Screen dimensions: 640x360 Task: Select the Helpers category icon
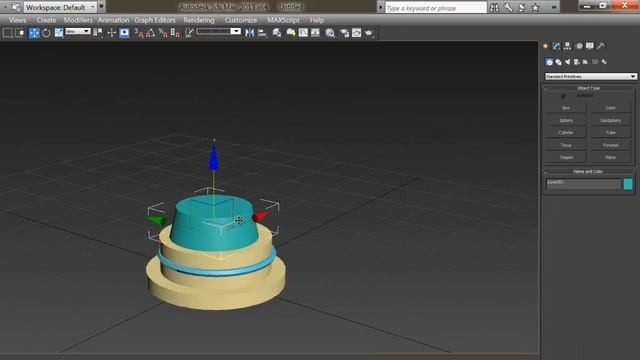click(x=585, y=62)
